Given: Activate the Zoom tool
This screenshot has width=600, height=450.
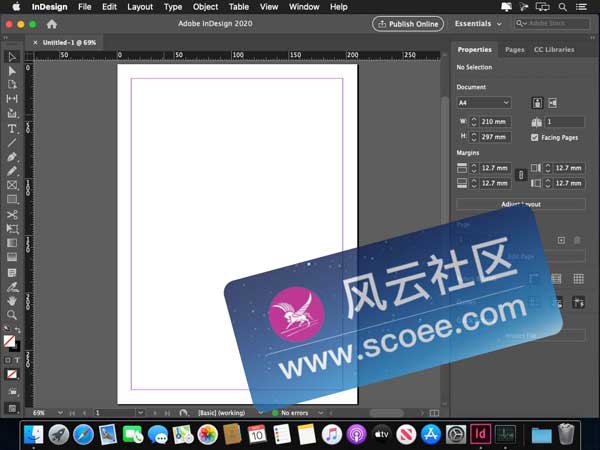Looking at the screenshot, I should point(12,315).
